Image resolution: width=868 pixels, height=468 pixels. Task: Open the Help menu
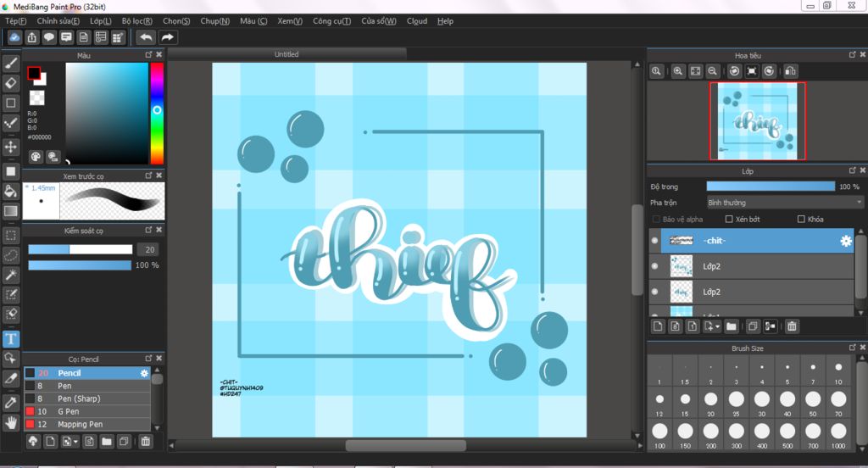(x=445, y=21)
